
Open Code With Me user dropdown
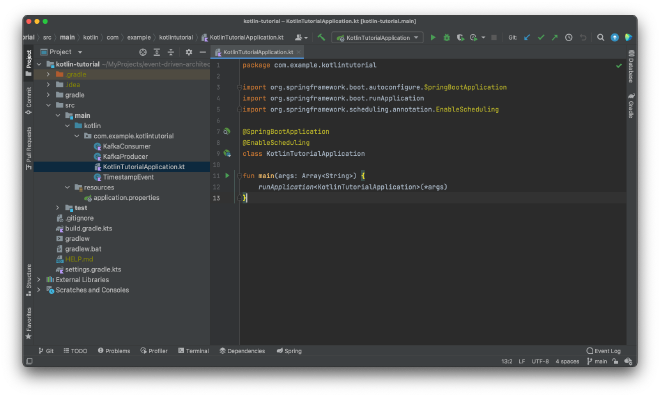coord(301,37)
